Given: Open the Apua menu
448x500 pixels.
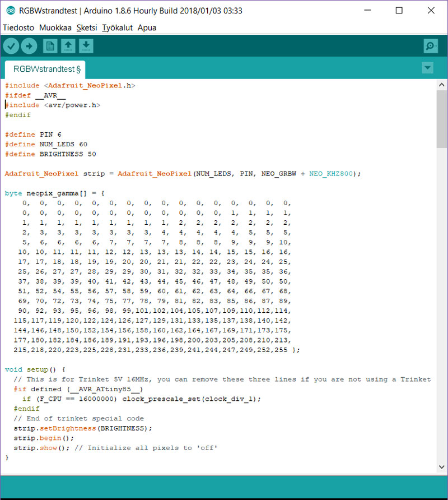Looking at the screenshot, I should click(147, 27).
